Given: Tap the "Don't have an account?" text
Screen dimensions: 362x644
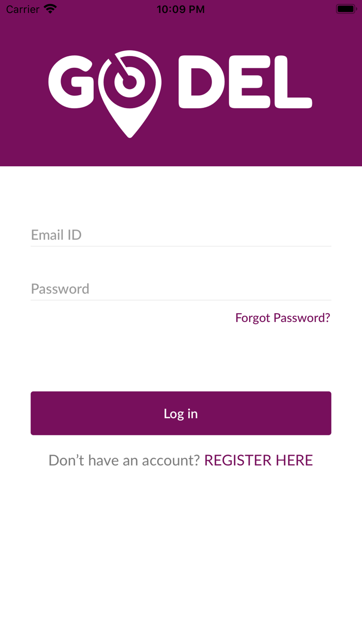Looking at the screenshot, I should [124, 460].
